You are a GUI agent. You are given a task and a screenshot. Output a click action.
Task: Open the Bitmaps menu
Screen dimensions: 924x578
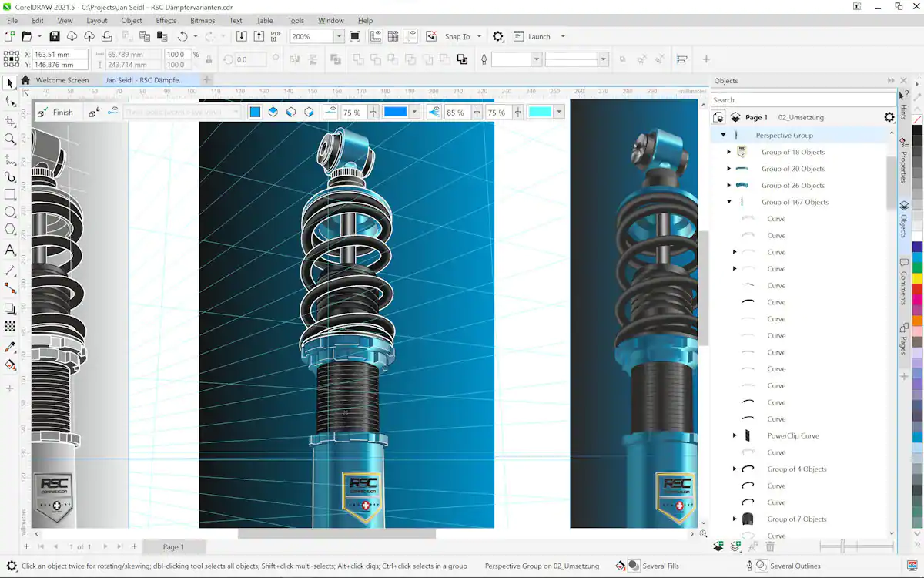coord(202,20)
